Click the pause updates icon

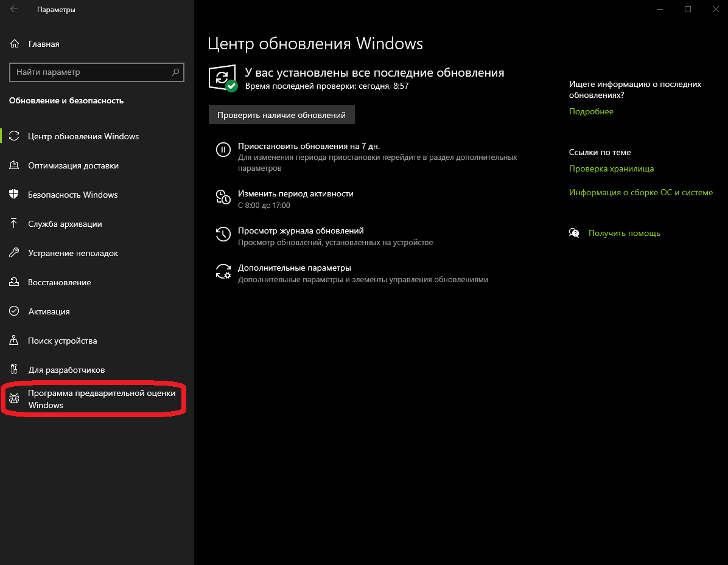point(223,150)
